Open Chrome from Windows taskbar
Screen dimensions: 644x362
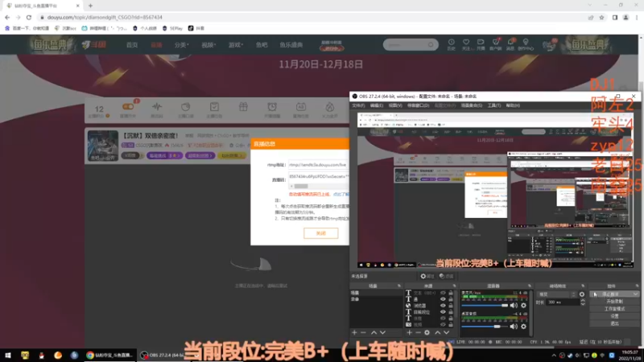109,355
